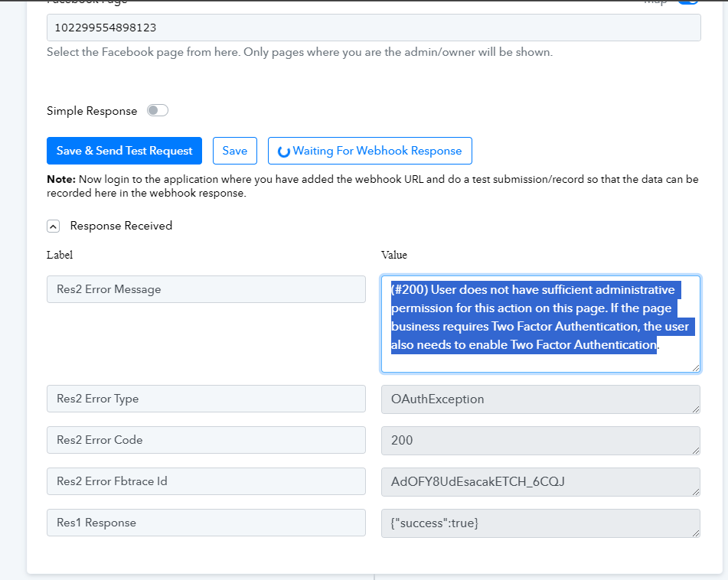728x580 pixels.
Task: Select the Res1 Response label field
Action: tap(206, 523)
